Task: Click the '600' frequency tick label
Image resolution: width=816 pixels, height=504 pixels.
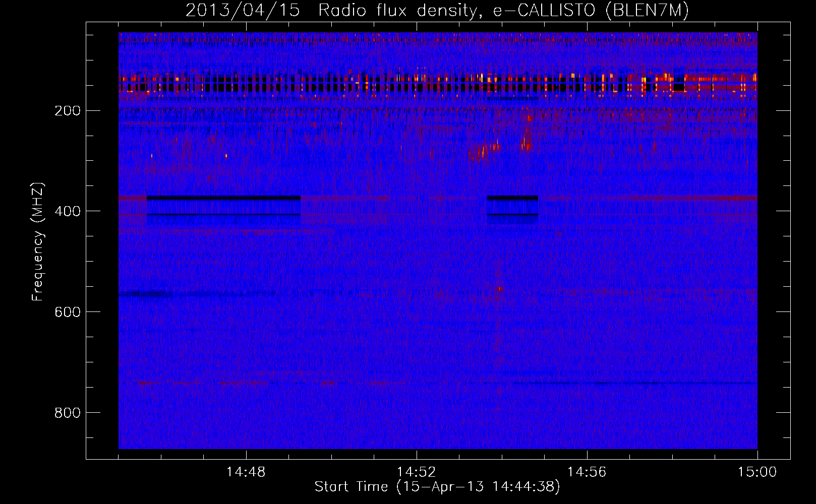Action: pos(67,312)
